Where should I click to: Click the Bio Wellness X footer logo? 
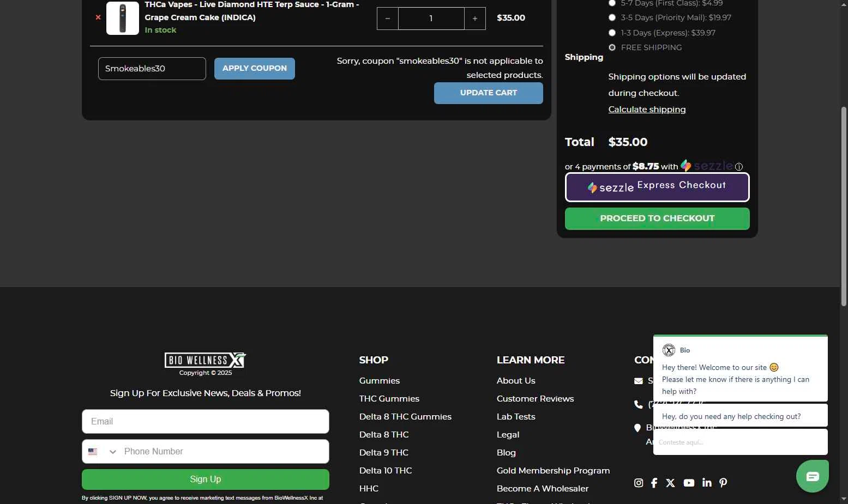point(206,360)
